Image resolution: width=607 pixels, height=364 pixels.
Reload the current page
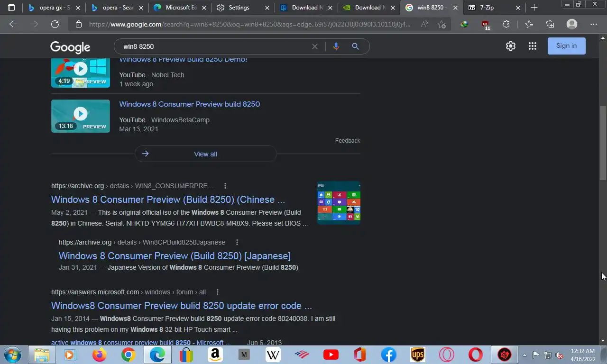coord(55,24)
